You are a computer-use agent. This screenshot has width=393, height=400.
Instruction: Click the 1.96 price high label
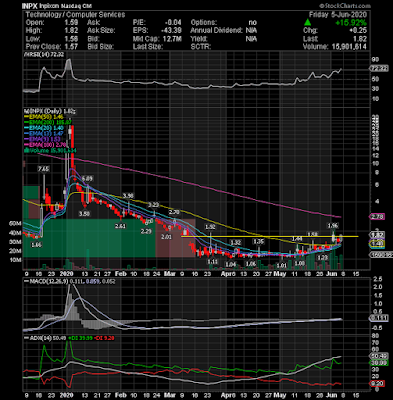(x=333, y=226)
